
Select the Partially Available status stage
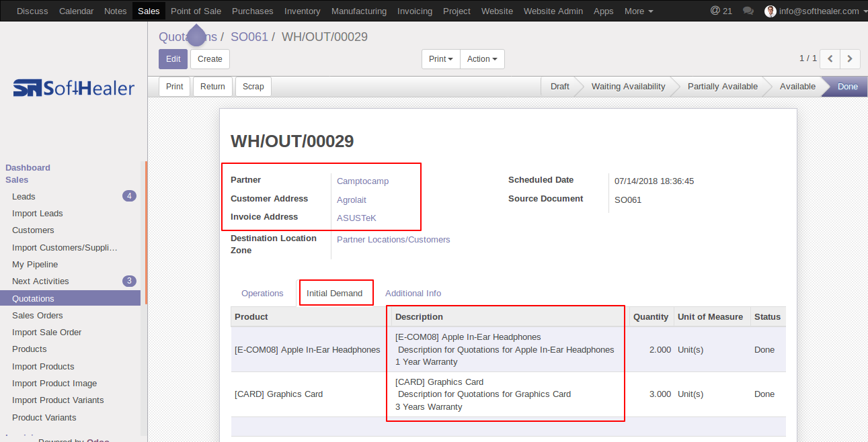[723, 87]
